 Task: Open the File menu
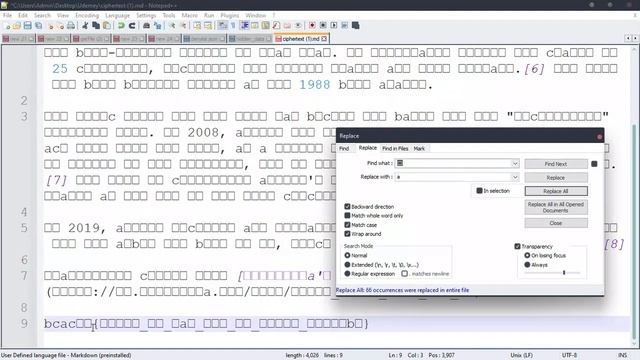[7, 16]
